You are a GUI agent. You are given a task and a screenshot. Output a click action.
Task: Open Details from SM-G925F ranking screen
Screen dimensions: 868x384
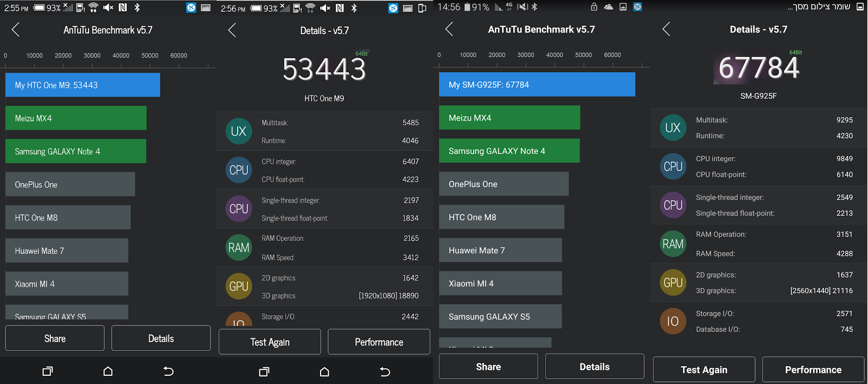(595, 367)
